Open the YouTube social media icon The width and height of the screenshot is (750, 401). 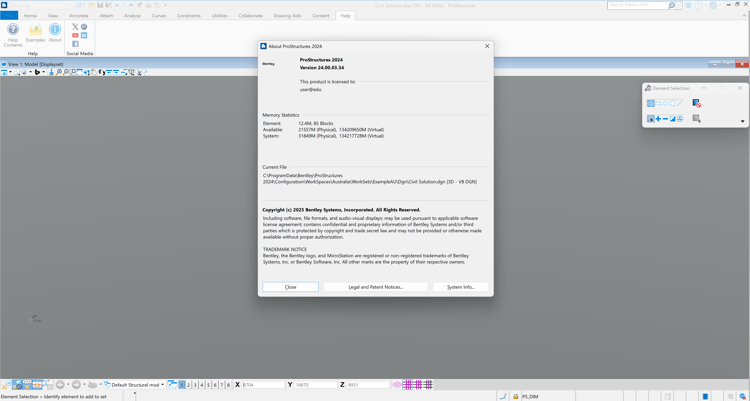coord(75,35)
